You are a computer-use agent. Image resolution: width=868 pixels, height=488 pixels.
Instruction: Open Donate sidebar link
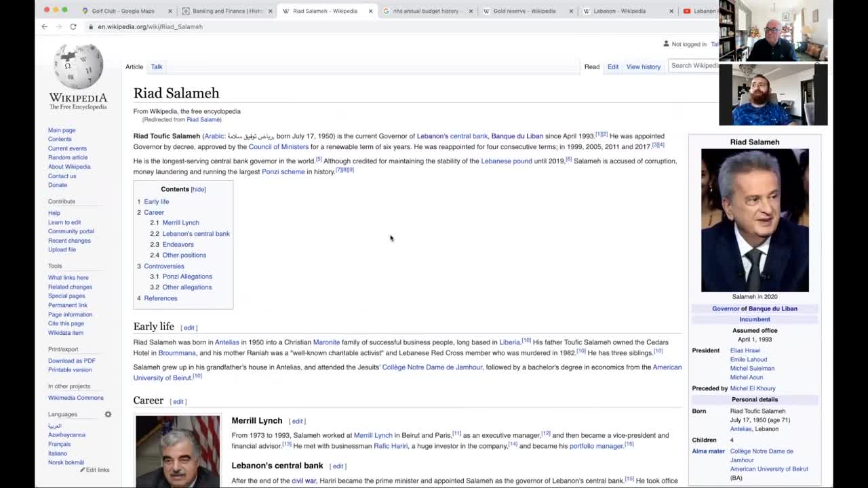(58, 185)
